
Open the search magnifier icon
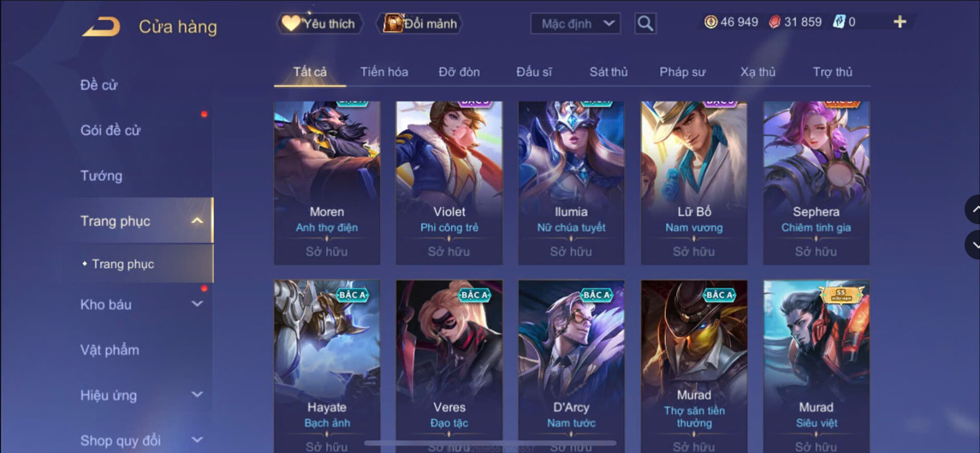[x=645, y=23]
